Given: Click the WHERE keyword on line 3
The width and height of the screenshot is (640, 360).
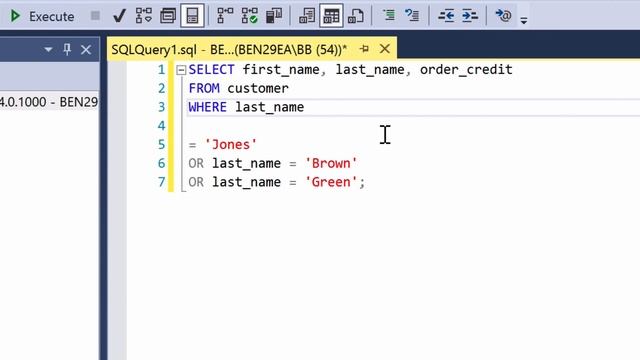Looking at the screenshot, I should click(x=207, y=107).
